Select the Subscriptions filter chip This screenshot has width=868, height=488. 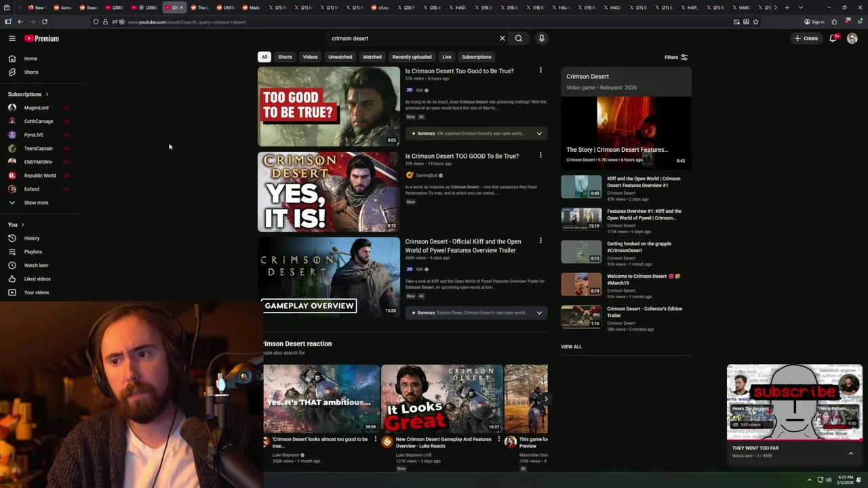click(x=477, y=57)
